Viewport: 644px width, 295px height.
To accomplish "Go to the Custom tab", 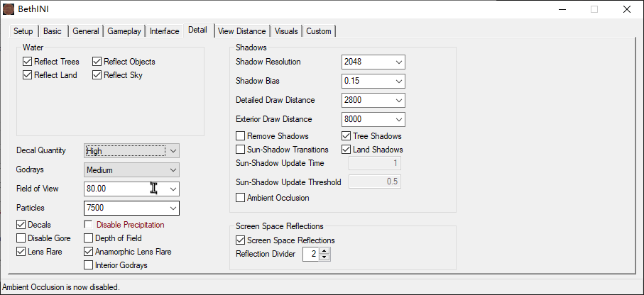I will click(x=319, y=31).
